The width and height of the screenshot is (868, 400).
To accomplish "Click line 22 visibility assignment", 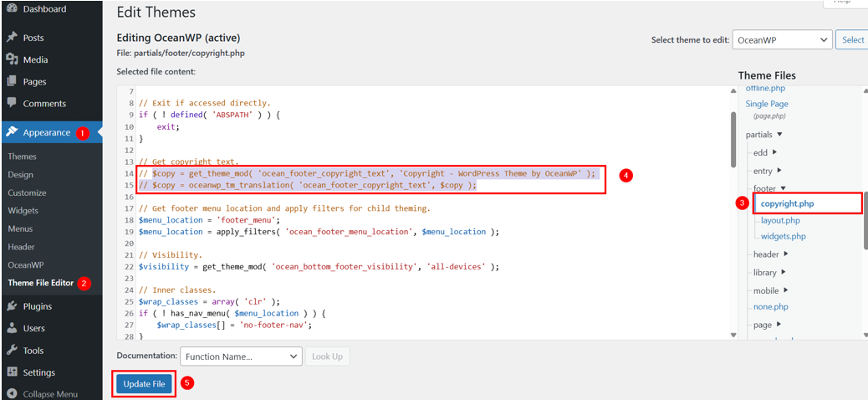I will (319, 266).
